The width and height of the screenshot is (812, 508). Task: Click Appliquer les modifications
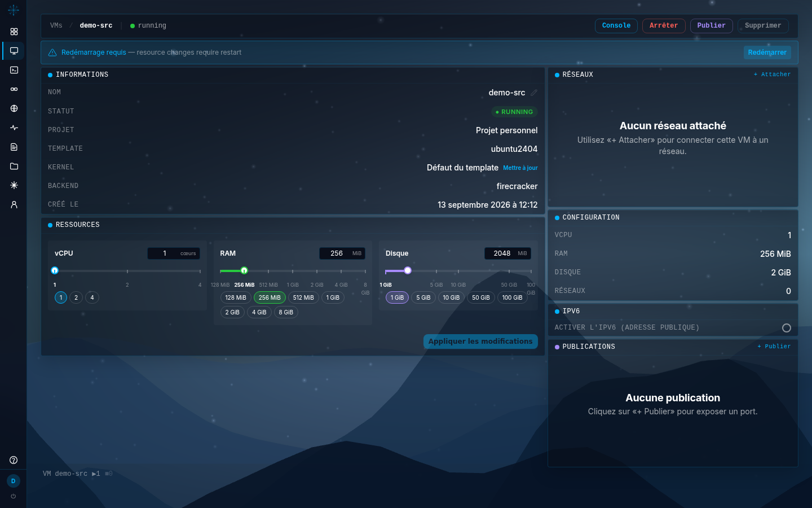tap(480, 341)
